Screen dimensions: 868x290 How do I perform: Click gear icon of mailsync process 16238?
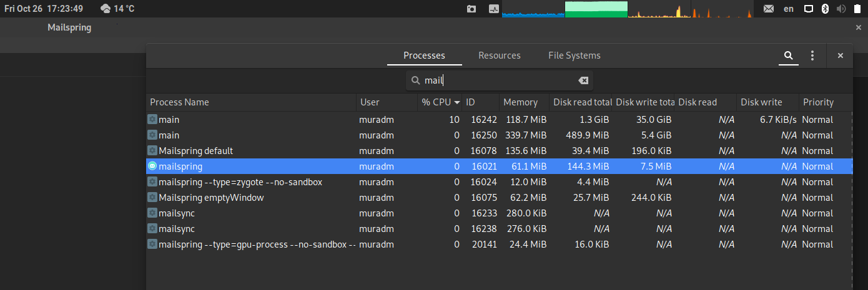tap(152, 228)
